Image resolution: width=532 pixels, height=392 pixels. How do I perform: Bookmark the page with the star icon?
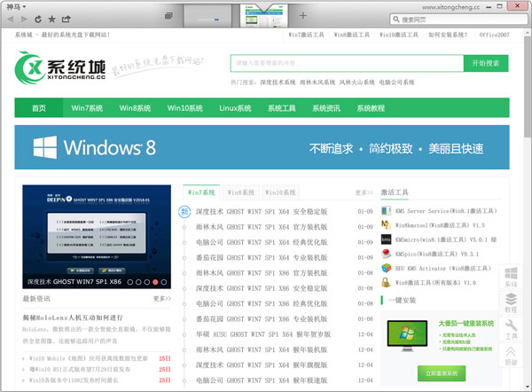point(51,19)
